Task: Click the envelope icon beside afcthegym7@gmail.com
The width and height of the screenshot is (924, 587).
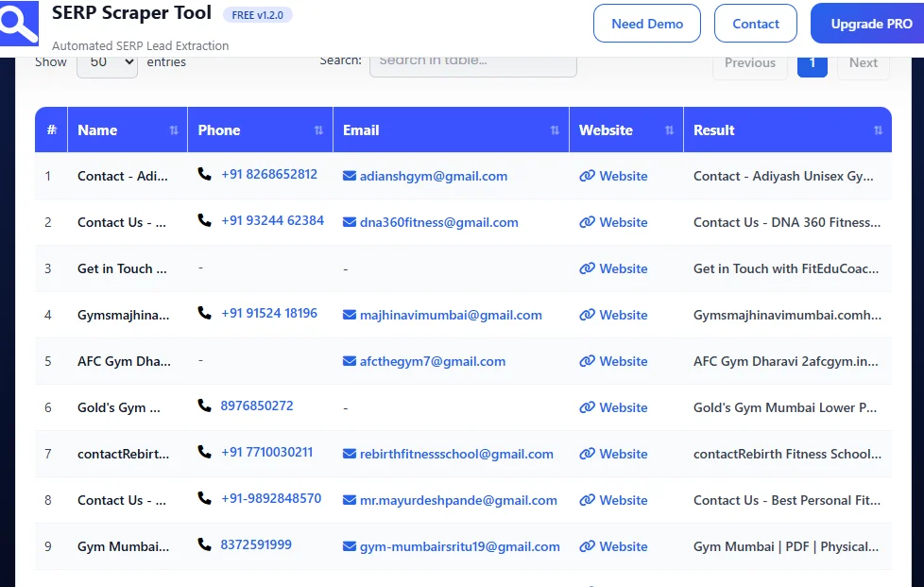Action: click(348, 361)
